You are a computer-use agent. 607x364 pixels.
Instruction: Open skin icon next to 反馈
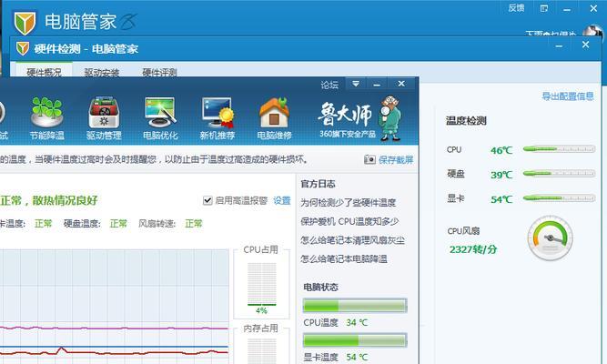point(544,8)
